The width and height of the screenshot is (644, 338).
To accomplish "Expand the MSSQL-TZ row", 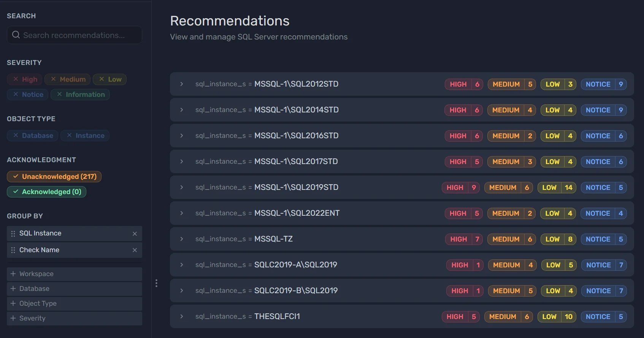I will [x=182, y=239].
